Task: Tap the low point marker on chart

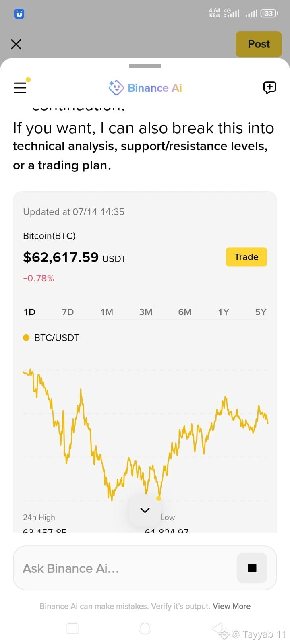Action: 159,498
